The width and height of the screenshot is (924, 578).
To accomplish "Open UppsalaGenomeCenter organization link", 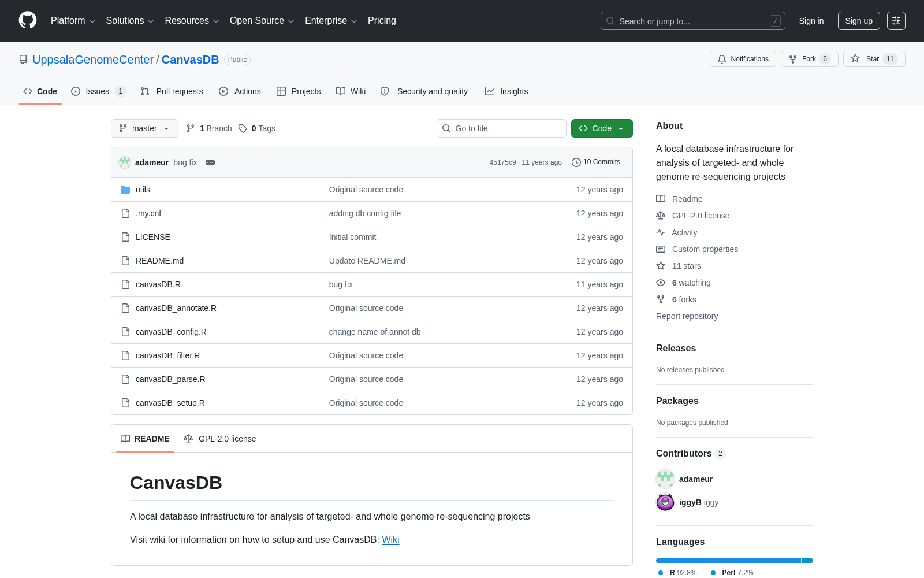I will [x=93, y=60].
